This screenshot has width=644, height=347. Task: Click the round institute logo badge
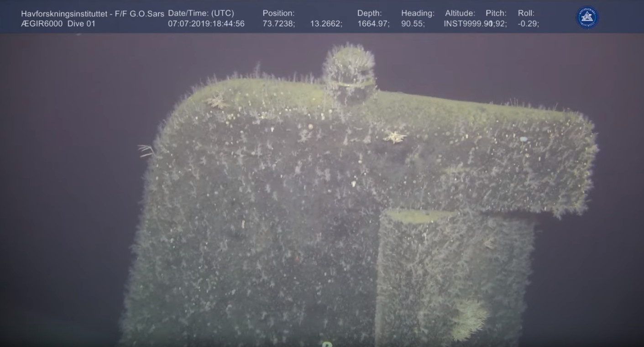587,17
